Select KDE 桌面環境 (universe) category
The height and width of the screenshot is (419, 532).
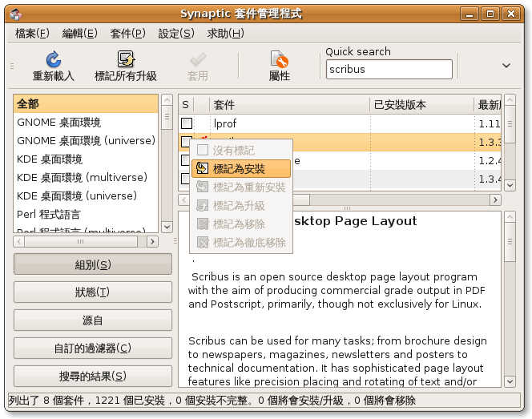86,195
